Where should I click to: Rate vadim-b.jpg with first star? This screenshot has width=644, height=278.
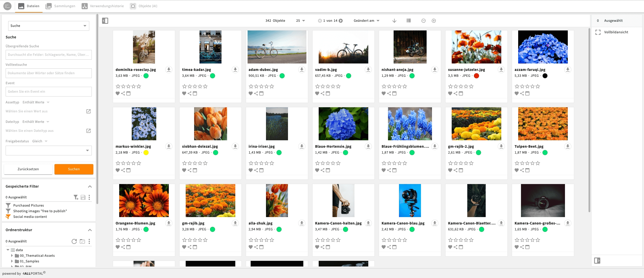[317, 86]
